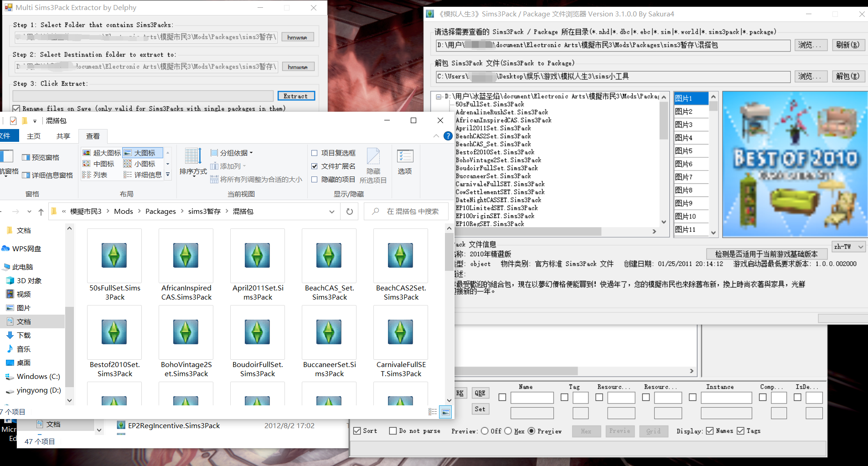Open the 分组依据 group by dropdown
Viewport: 868px width, 466px height.
pyautogui.click(x=232, y=153)
